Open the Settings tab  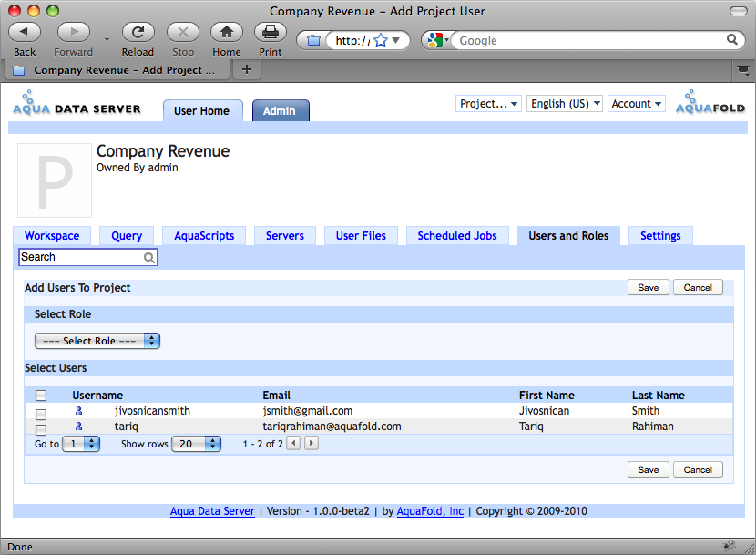tap(660, 236)
